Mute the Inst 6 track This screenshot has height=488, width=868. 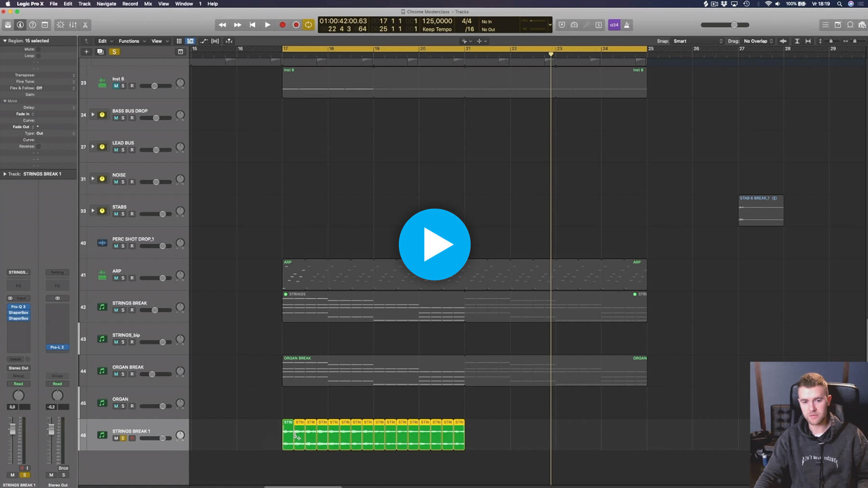point(116,86)
